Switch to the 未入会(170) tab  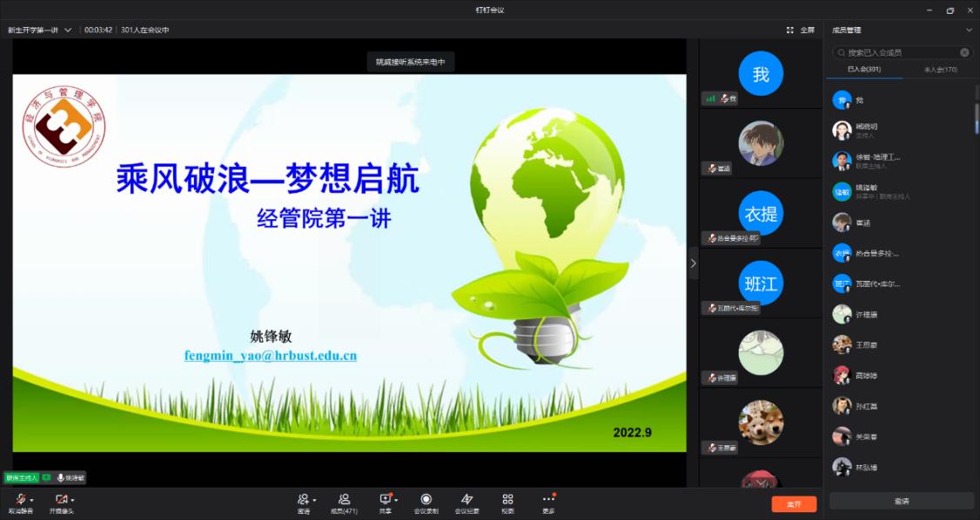940,70
